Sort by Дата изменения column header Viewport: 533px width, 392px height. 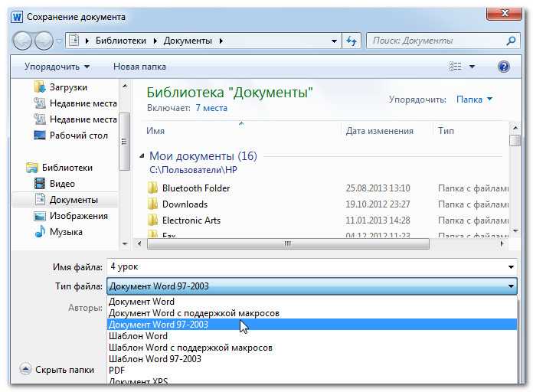click(x=380, y=131)
